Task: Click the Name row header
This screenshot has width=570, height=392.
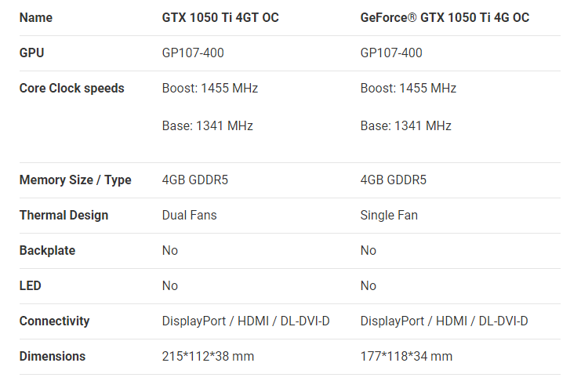Action: 35,17
